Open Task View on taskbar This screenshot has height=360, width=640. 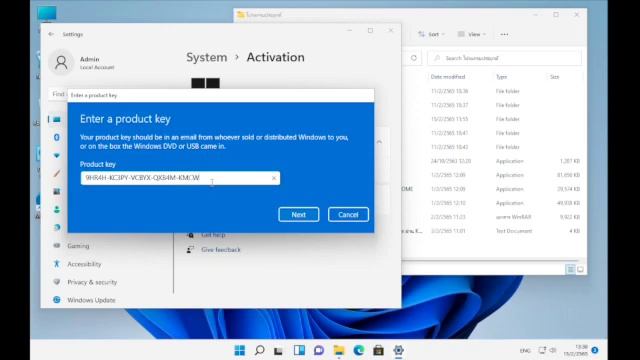pyautogui.click(x=279, y=351)
